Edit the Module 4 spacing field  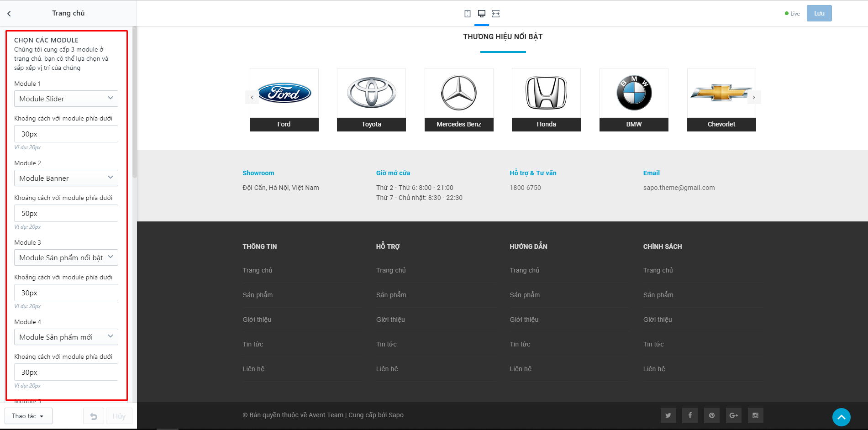click(66, 372)
